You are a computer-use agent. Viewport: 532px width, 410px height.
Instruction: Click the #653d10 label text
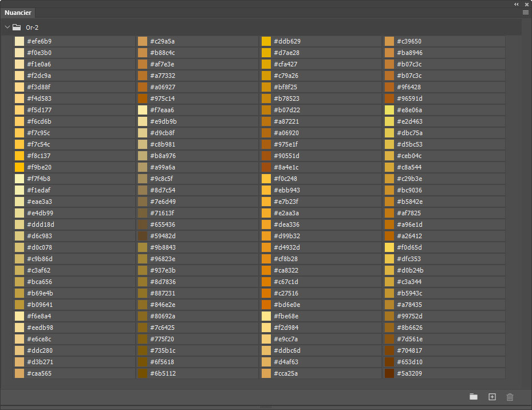[x=409, y=362]
